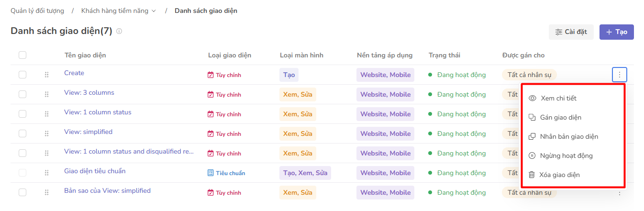Click the Tiêu chuẩn interface type icon
Viewport: 644px width, 211px height.
pos(211,173)
